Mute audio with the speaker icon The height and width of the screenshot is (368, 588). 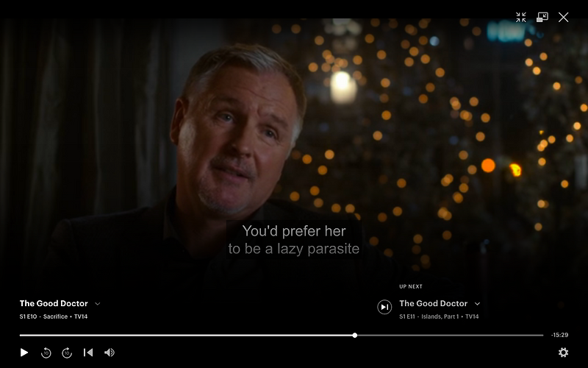tap(109, 353)
